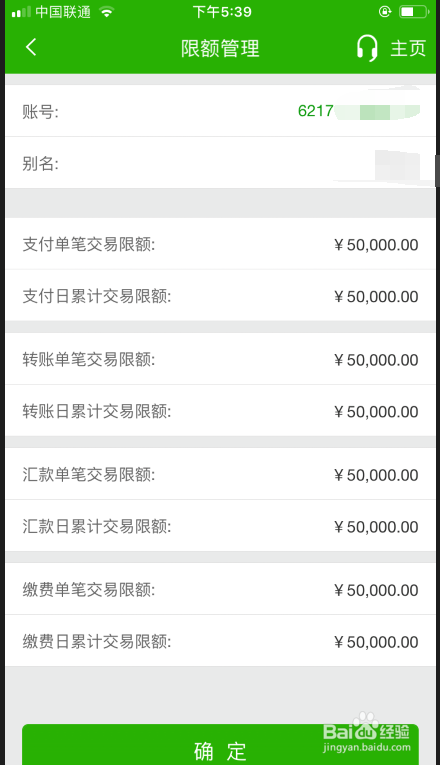
Task: Edit 转账日累计交易限额 amount field
Action: click(376, 411)
